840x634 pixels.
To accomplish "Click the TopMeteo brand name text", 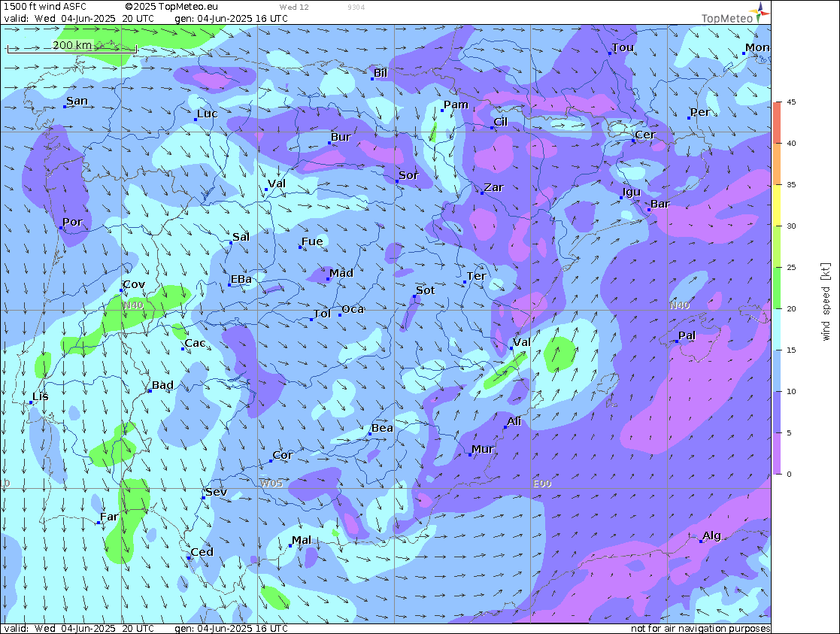I will (x=727, y=19).
